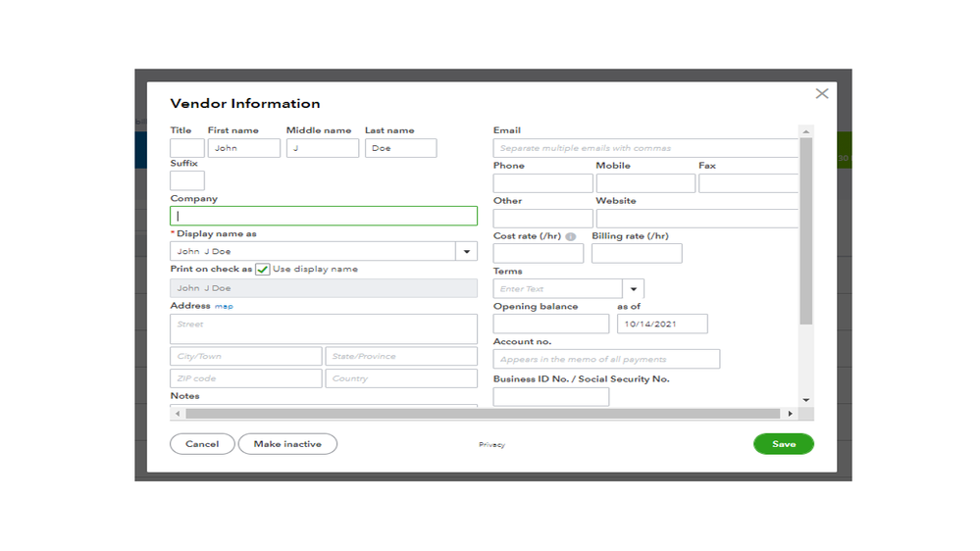Click the Fax input field
Viewport: 980px width, 551px height.
(x=748, y=183)
